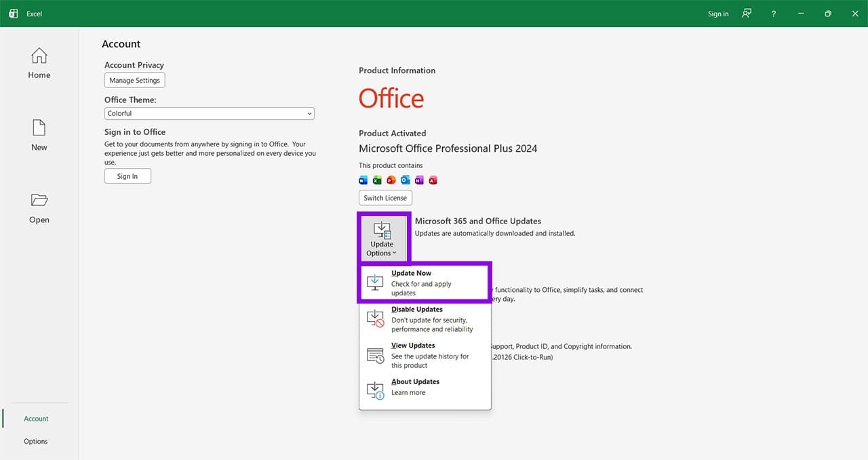This screenshot has width=868, height=460.
Task: Open the Help question mark icon
Action: [774, 14]
